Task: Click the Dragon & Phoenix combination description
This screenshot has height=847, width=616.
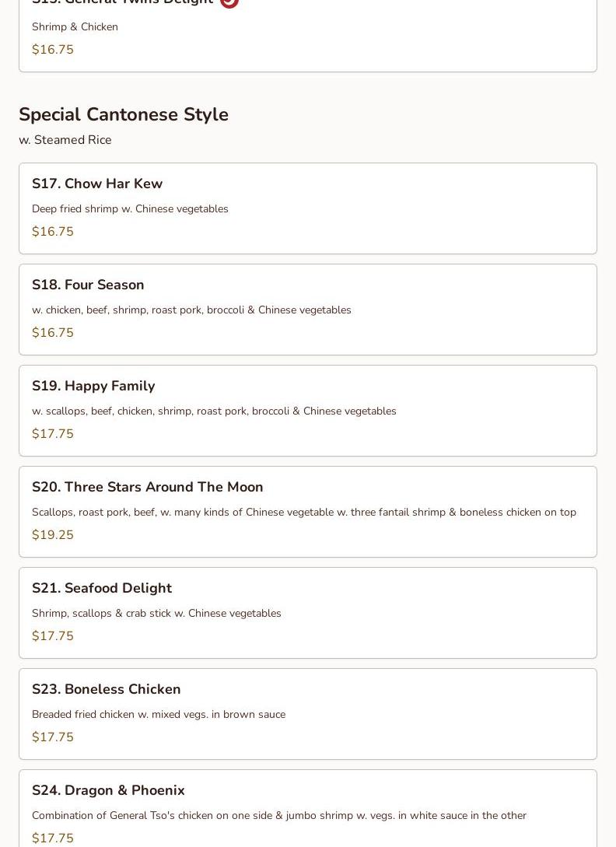Action: pos(278,815)
